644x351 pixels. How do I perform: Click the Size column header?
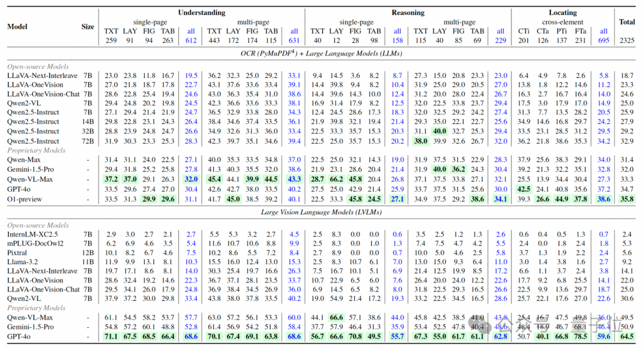[x=88, y=27]
